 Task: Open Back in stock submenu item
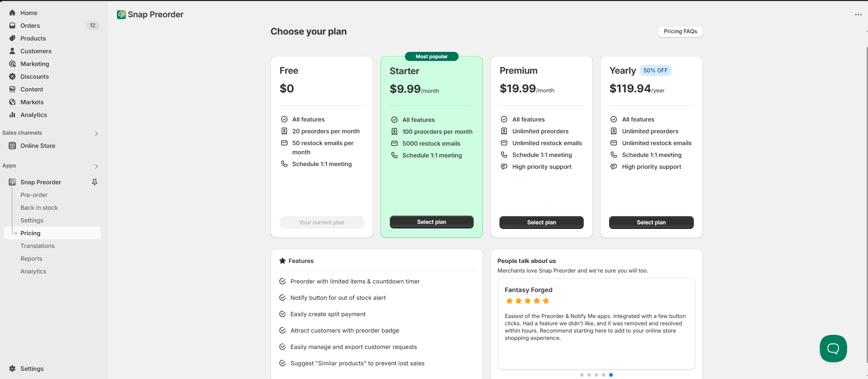tap(39, 207)
